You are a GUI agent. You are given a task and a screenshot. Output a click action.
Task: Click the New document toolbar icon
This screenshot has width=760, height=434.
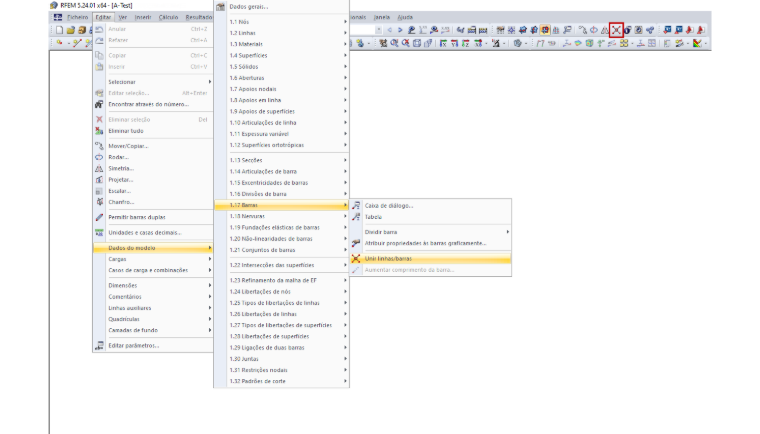pos(59,30)
